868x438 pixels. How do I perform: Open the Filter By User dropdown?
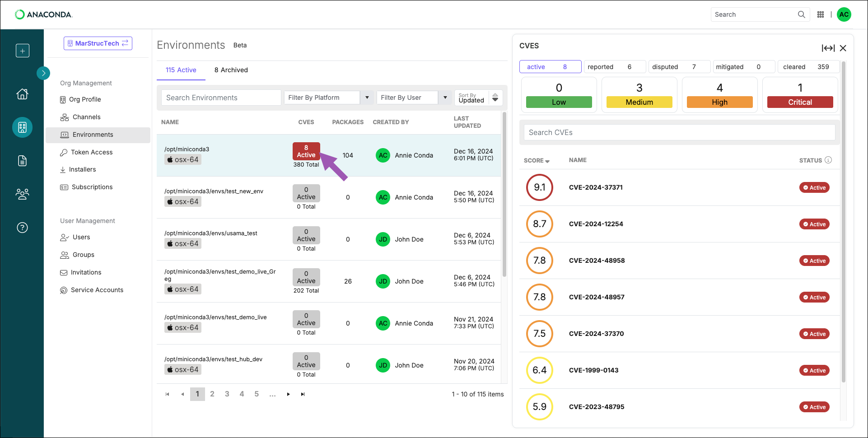click(414, 98)
